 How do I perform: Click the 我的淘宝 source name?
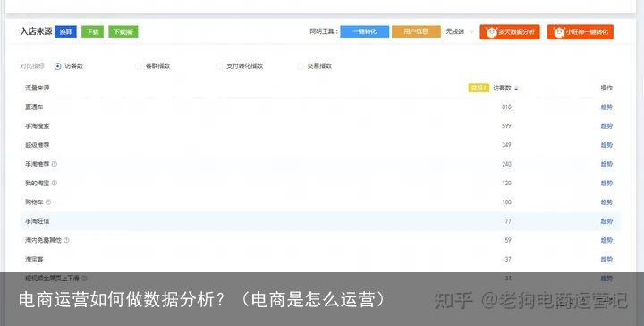click(37, 183)
